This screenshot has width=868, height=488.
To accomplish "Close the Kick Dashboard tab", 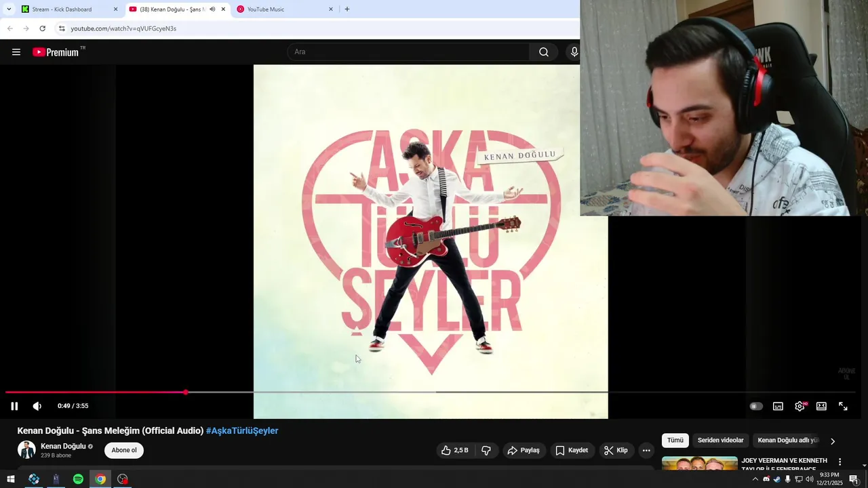I will point(115,9).
